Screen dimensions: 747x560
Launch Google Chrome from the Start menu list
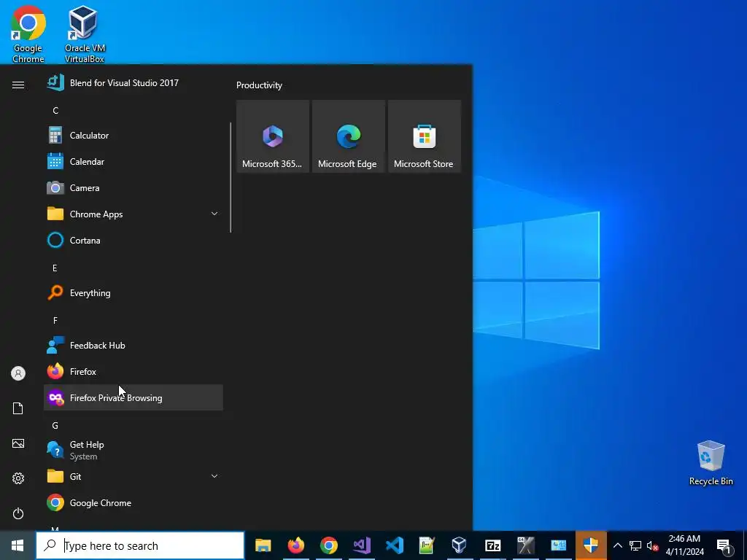coord(133,503)
